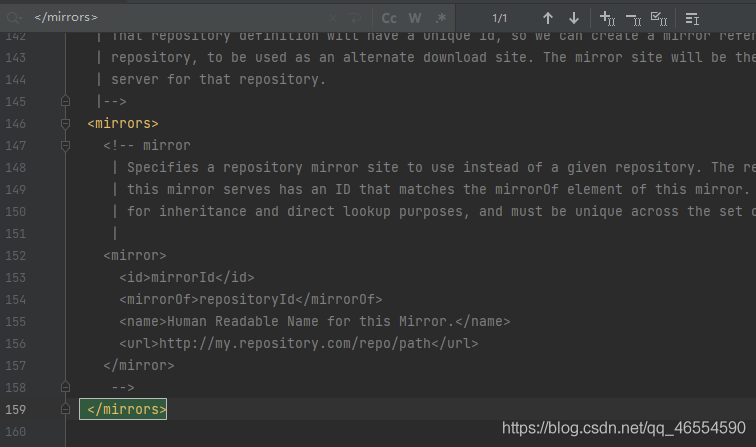
Task: Click fold end marker at line 145
Action: point(66,102)
